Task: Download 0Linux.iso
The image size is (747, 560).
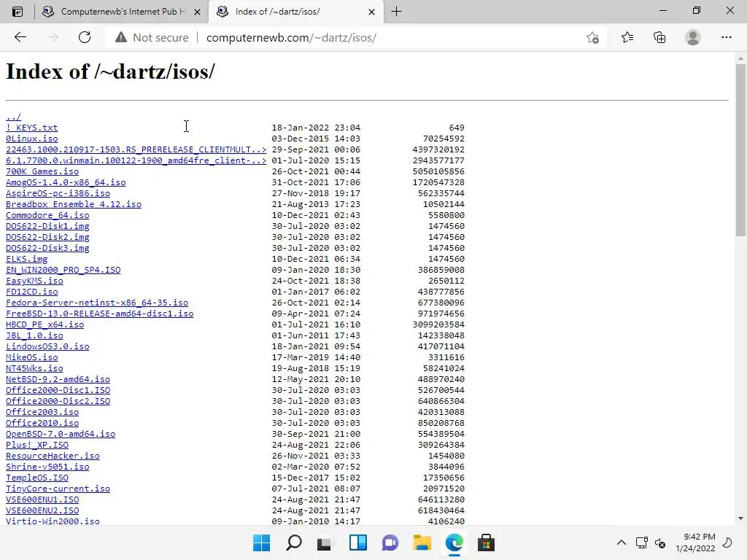Action: (32, 139)
